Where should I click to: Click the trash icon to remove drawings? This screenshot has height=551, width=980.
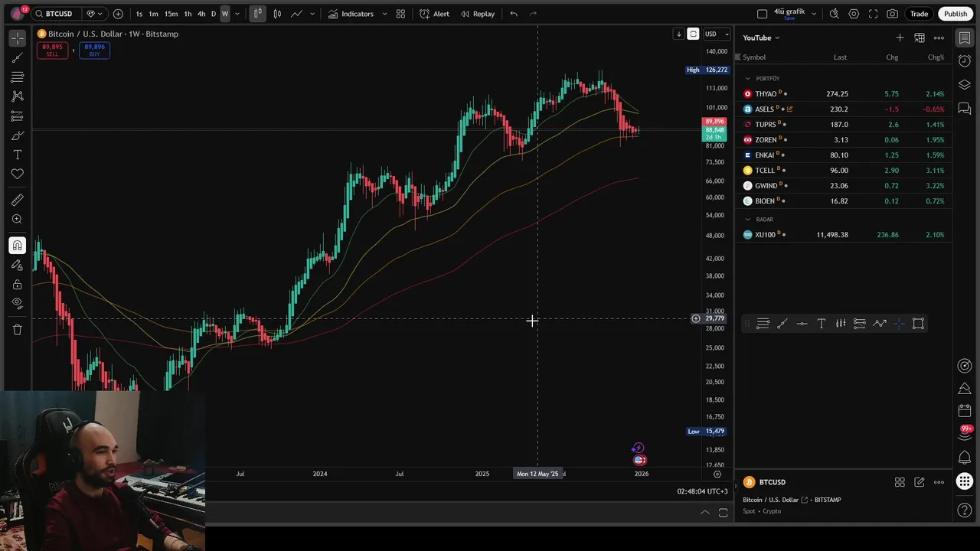[17, 330]
